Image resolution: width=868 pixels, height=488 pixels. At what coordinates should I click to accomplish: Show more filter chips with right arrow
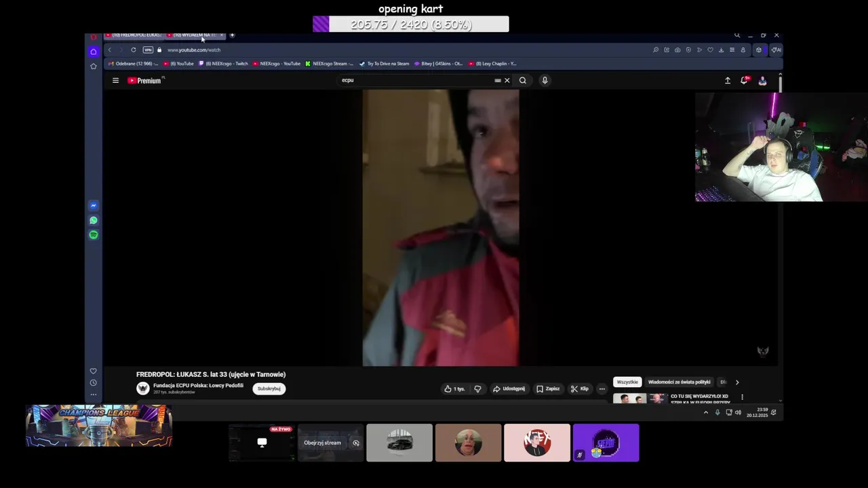[737, 382]
